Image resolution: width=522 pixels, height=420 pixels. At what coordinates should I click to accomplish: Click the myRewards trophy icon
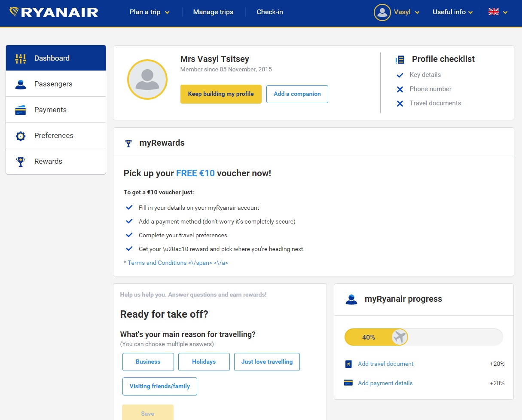(128, 143)
